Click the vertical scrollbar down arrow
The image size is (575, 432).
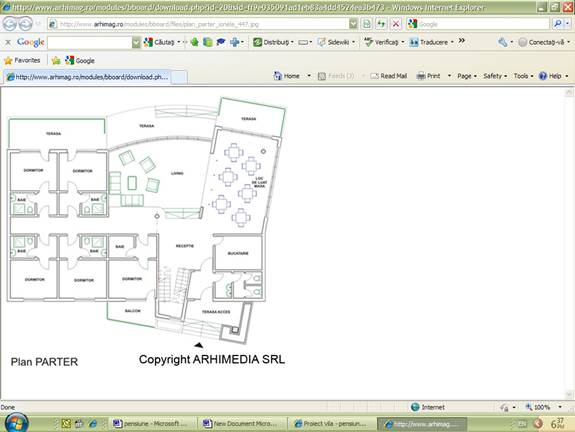(x=569, y=395)
